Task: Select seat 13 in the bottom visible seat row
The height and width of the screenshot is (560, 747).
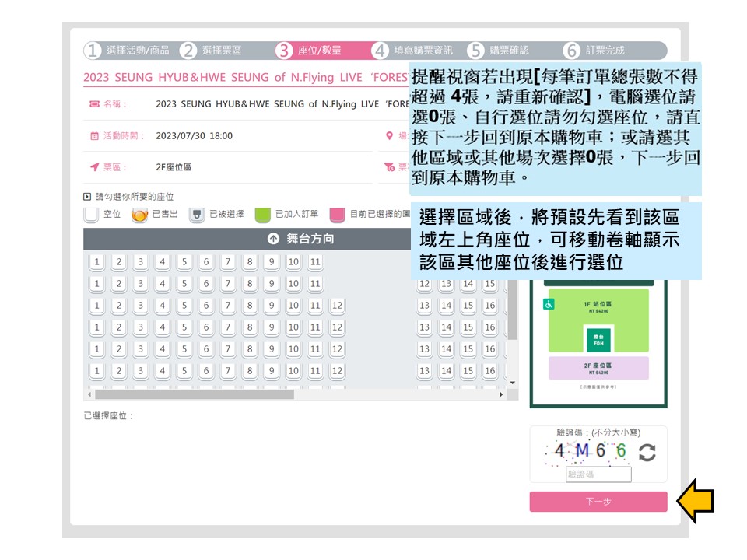Action: [425, 371]
